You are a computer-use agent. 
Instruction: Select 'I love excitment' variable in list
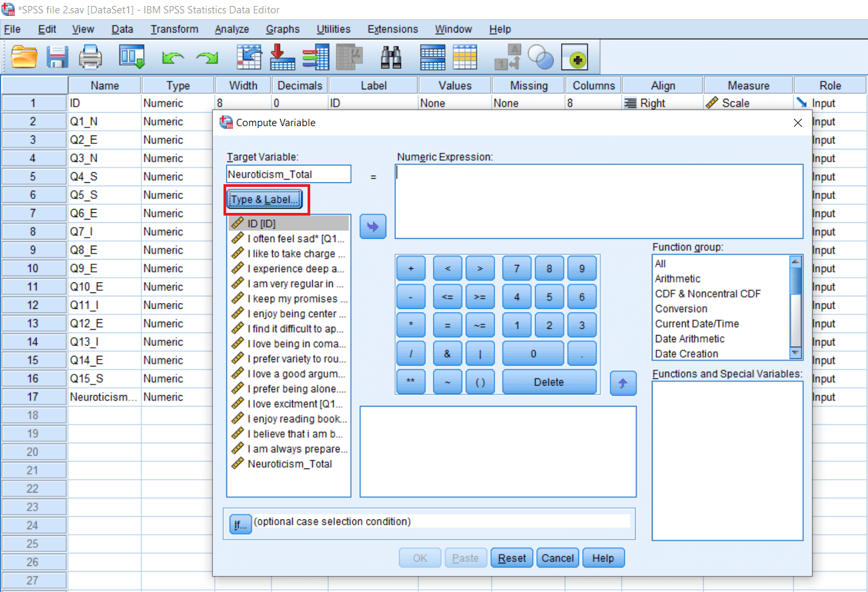coord(288,404)
